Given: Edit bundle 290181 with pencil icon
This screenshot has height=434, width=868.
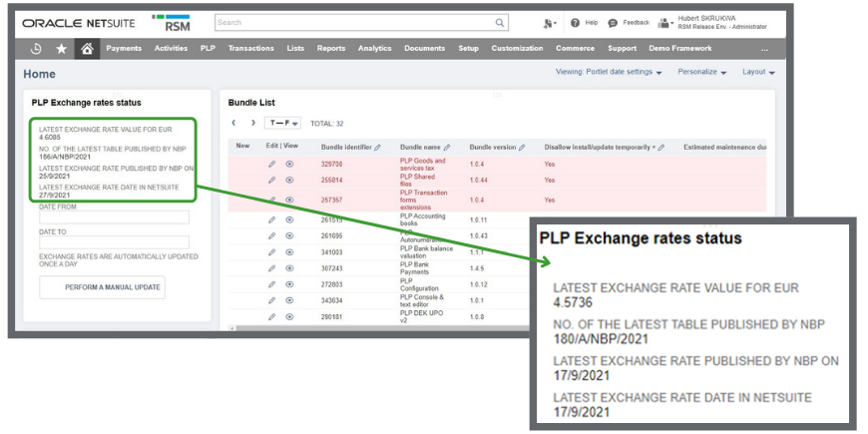Looking at the screenshot, I should tap(271, 317).
